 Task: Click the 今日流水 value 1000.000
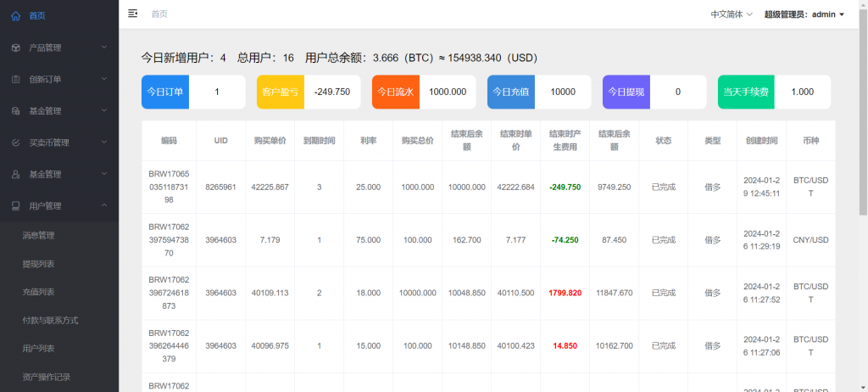[x=448, y=92]
